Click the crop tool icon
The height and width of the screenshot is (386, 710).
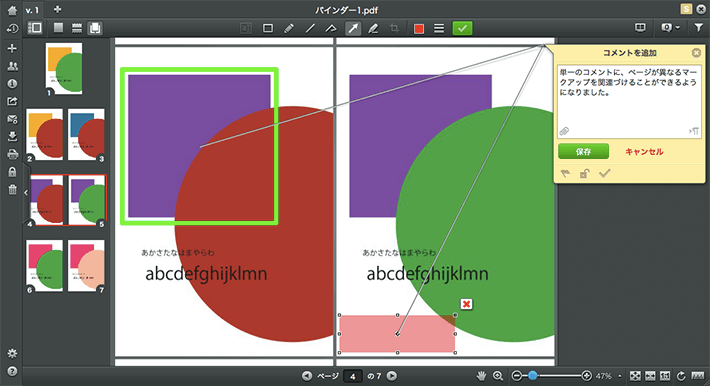(394, 29)
